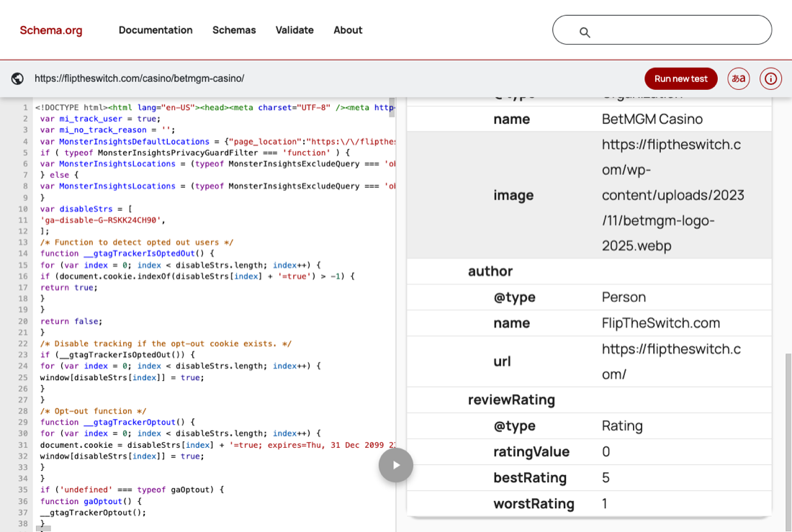Screen dimensions: 792x532
Task: Select the 'BetMGM Casino' name value
Action: coord(652,120)
